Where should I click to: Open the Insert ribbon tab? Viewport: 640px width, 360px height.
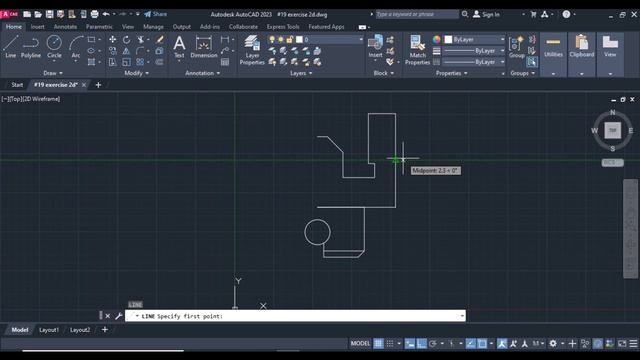pos(37,27)
